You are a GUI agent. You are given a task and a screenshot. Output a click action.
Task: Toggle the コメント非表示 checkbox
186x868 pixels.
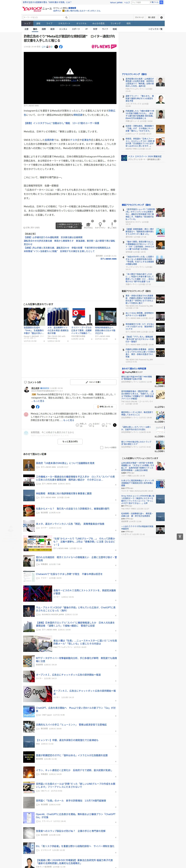pyautogui.click(x=102, y=447)
